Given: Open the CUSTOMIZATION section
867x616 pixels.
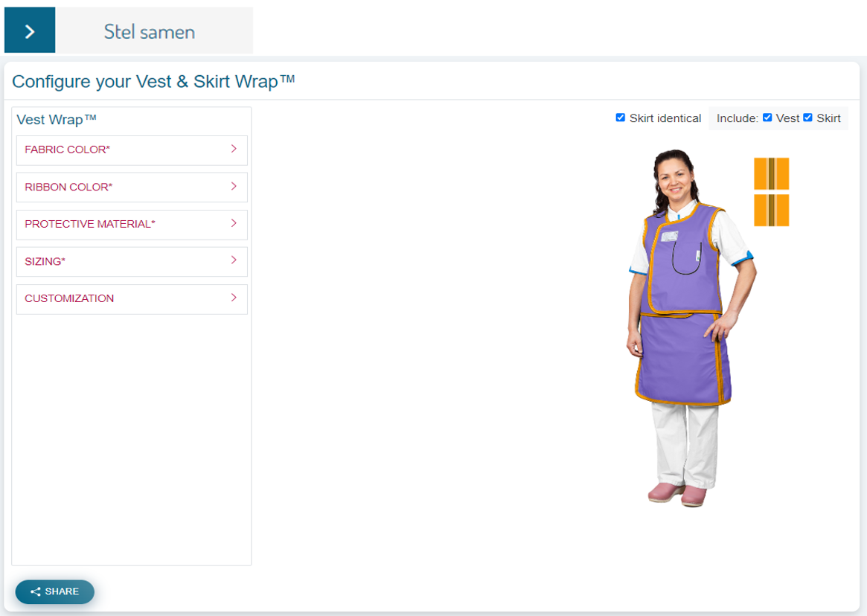Looking at the screenshot, I should click(x=132, y=298).
